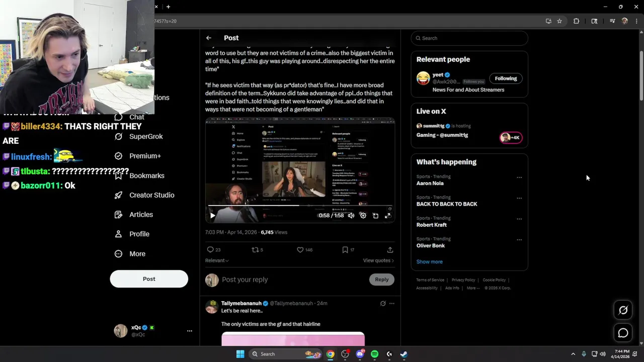
Task: Click install app icon in address bar
Action: click(x=548, y=21)
